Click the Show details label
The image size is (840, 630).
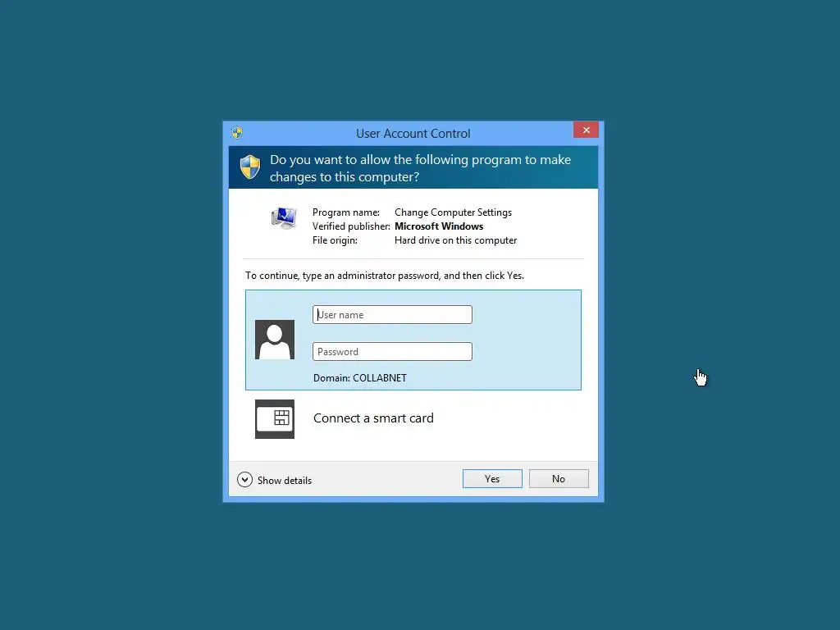[x=285, y=481]
